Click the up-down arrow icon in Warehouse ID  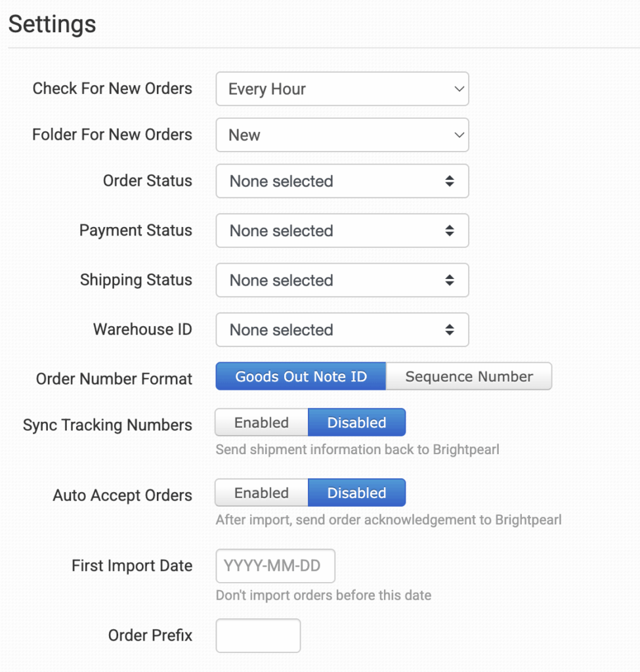[x=449, y=330]
